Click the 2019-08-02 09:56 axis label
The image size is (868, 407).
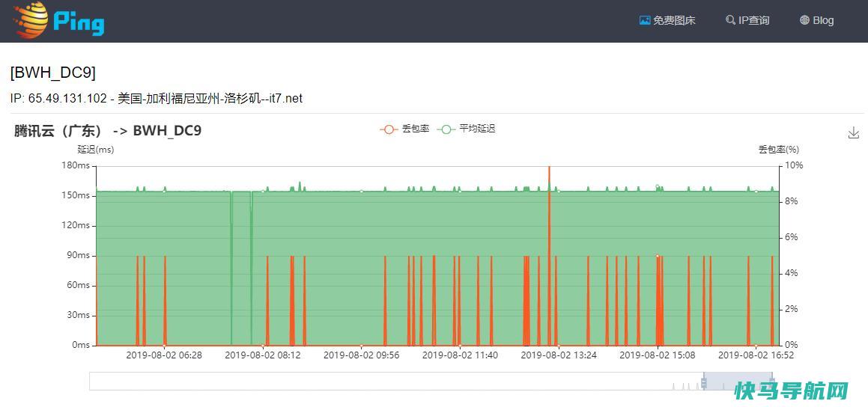click(362, 355)
